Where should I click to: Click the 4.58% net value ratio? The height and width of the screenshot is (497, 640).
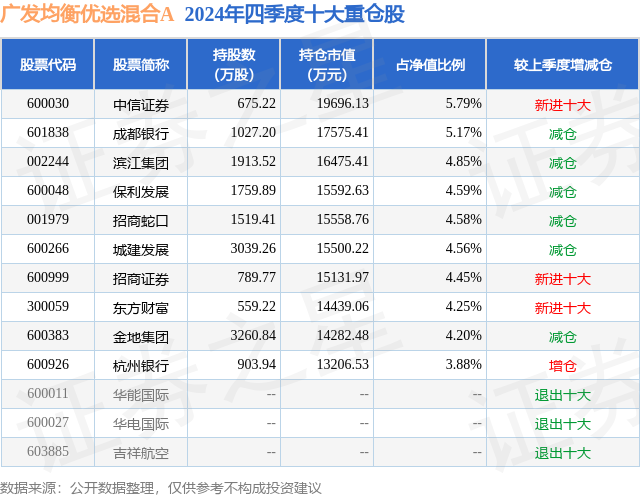[x=464, y=219]
